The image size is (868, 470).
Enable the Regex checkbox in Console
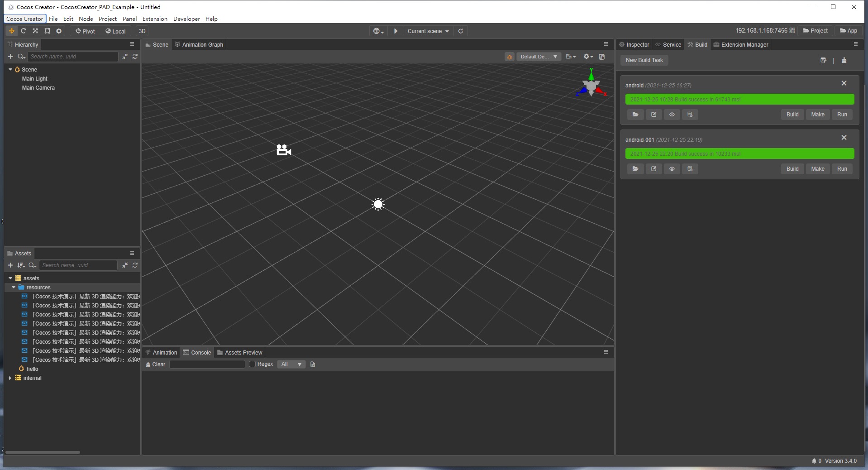point(253,364)
